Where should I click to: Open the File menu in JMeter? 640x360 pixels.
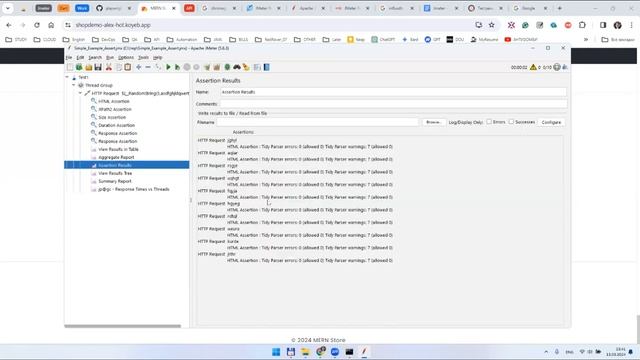click(x=69, y=58)
